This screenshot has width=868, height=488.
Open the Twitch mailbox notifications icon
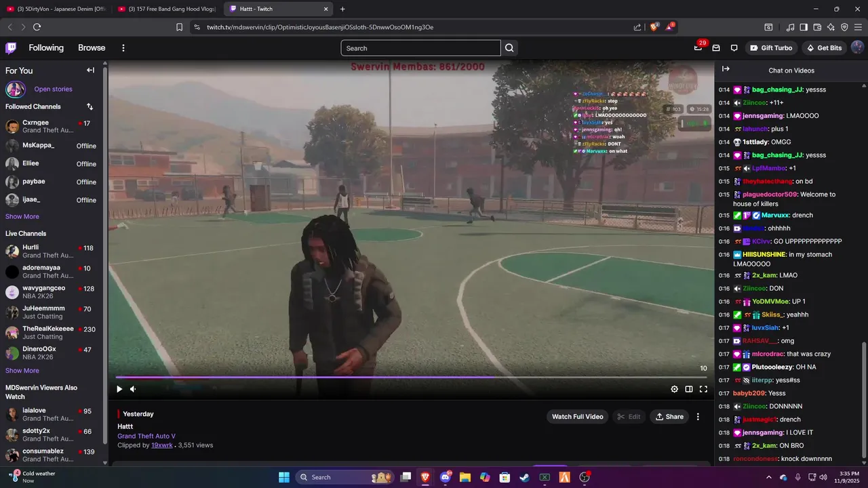(x=716, y=48)
